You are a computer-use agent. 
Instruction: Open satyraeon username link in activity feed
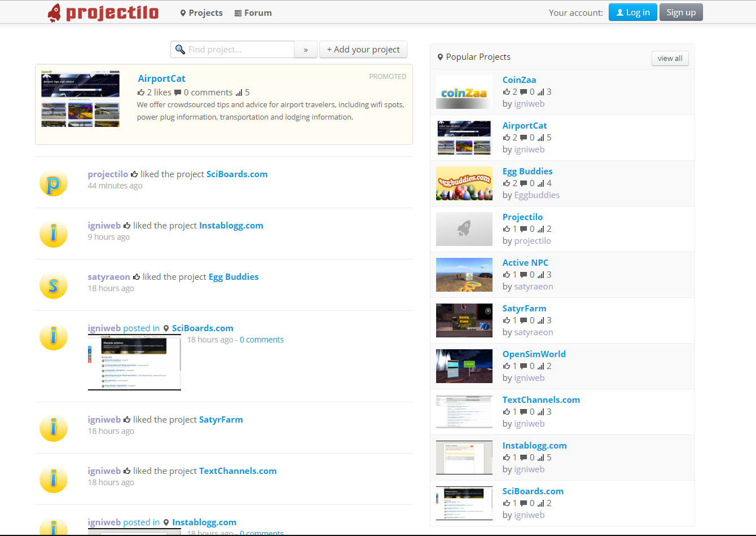click(109, 277)
